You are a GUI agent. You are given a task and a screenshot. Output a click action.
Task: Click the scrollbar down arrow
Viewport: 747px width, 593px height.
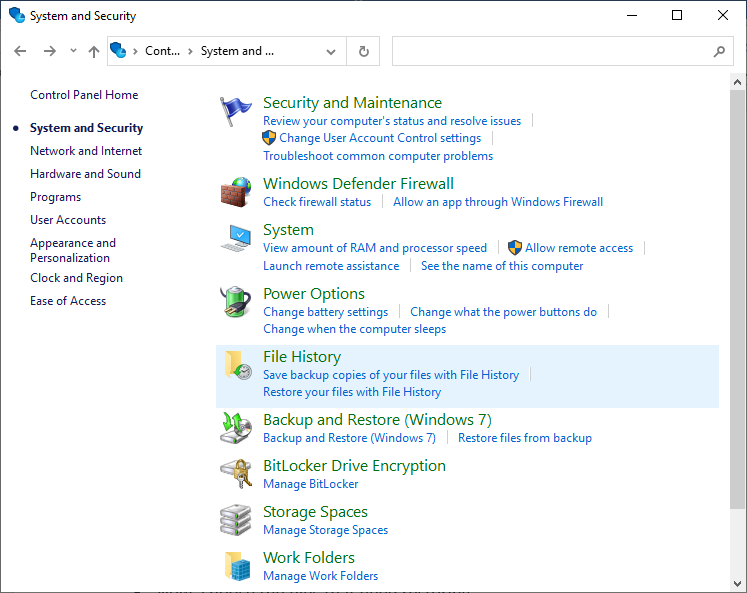tap(737, 583)
